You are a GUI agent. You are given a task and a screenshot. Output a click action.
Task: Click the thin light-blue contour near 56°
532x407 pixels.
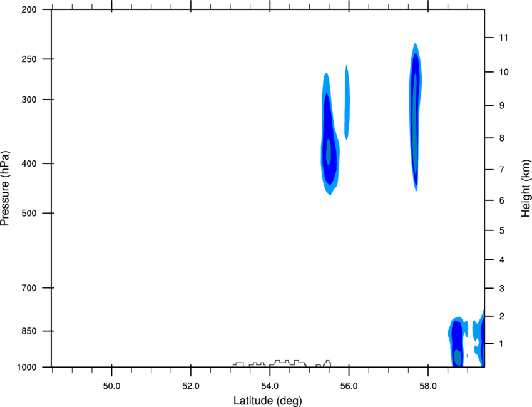pos(347,103)
